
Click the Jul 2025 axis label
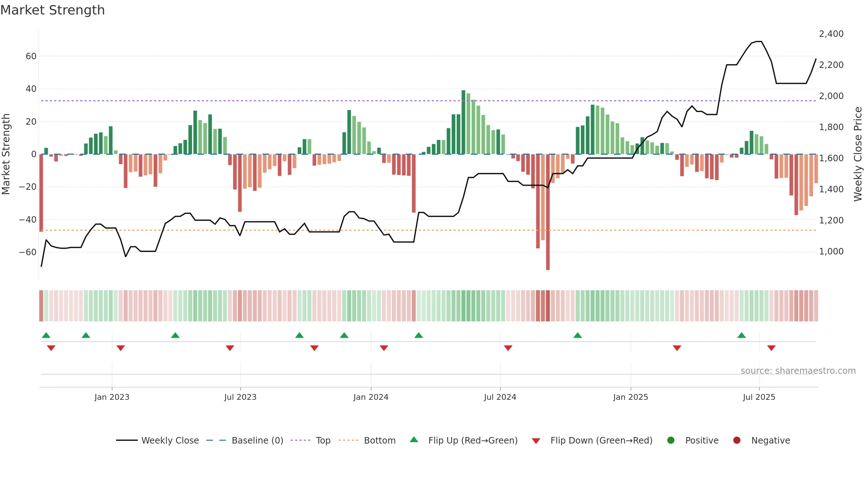point(759,397)
